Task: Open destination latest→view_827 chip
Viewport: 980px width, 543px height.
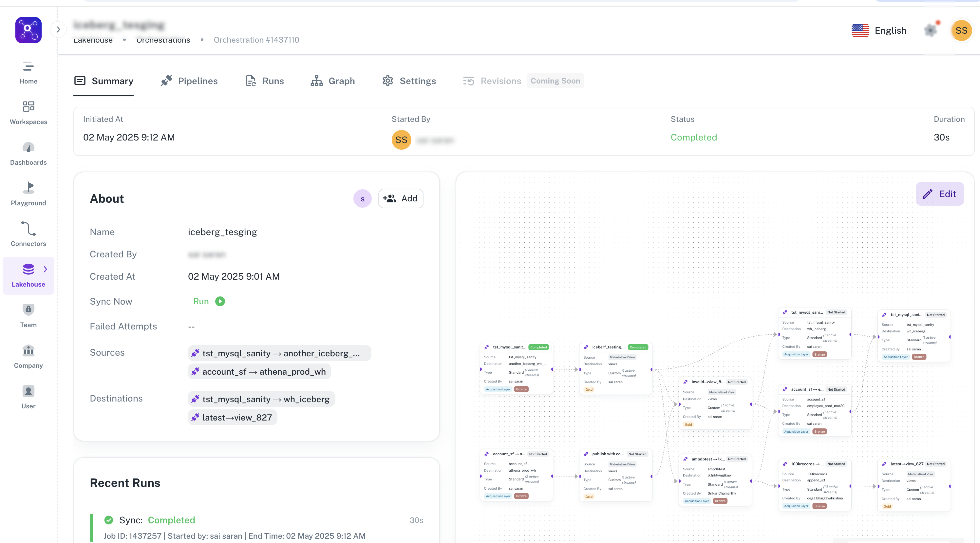Action: (x=232, y=417)
